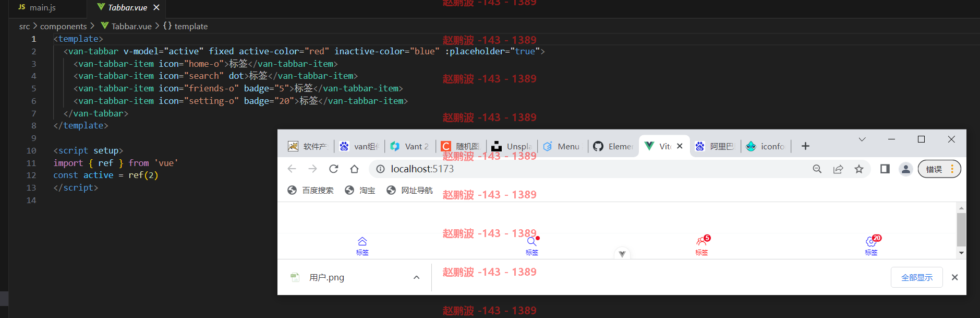Click the 全部显示 downloads button
980x318 pixels.
[x=917, y=277]
